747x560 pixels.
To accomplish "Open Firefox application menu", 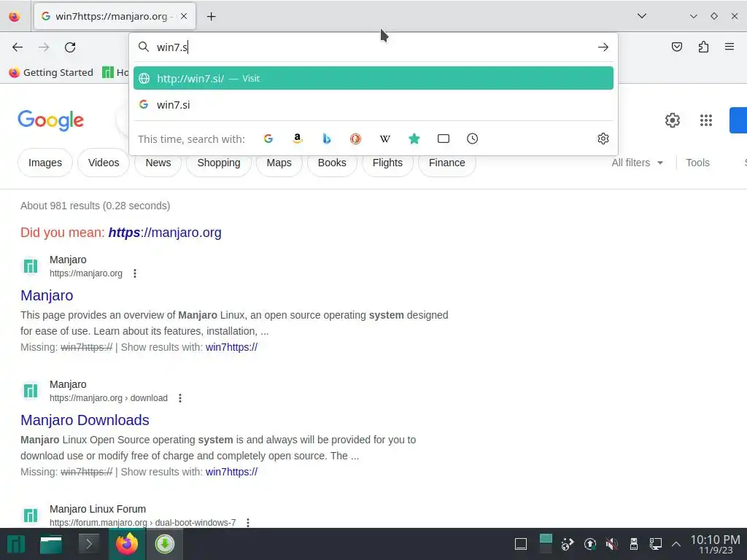I will (x=729, y=47).
